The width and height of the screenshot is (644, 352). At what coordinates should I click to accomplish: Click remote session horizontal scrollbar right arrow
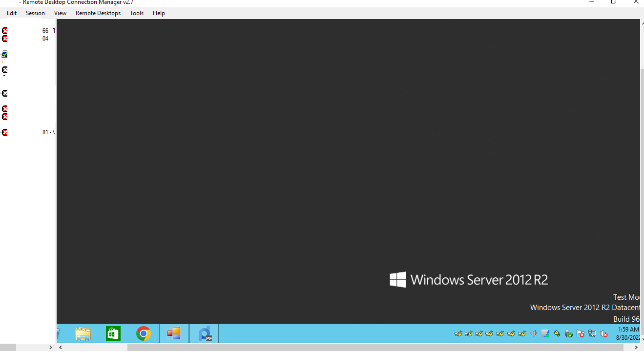[636, 347]
